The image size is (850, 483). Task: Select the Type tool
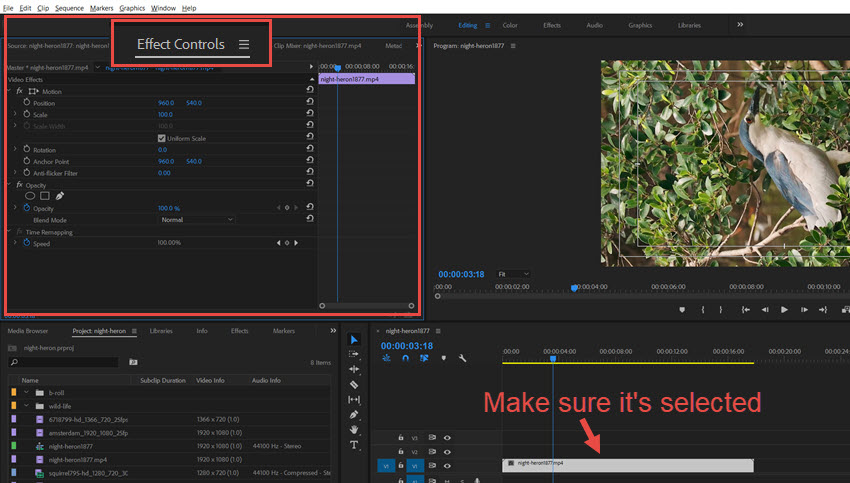354,445
